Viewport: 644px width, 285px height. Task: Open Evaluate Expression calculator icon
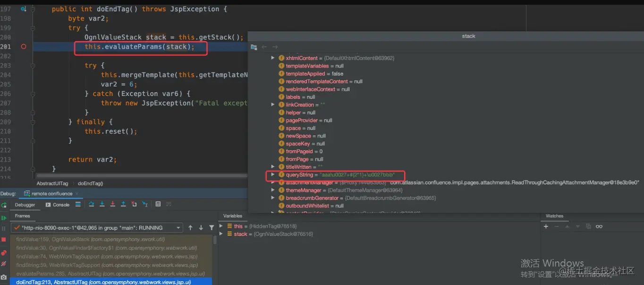(x=158, y=205)
